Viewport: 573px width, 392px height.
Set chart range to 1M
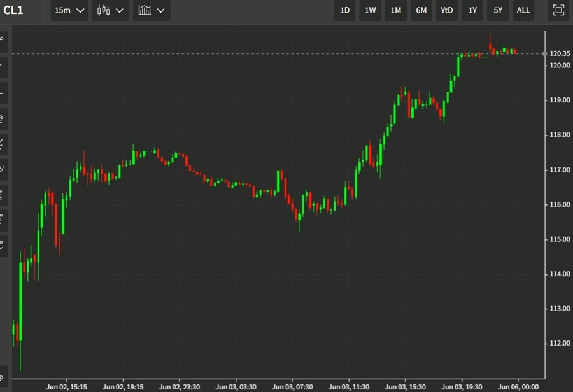pos(395,10)
